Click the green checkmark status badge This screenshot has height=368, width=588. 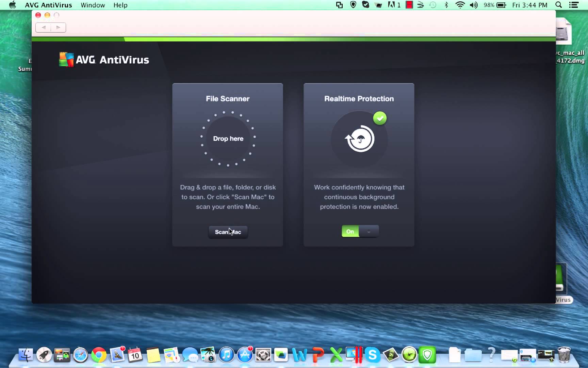(380, 118)
